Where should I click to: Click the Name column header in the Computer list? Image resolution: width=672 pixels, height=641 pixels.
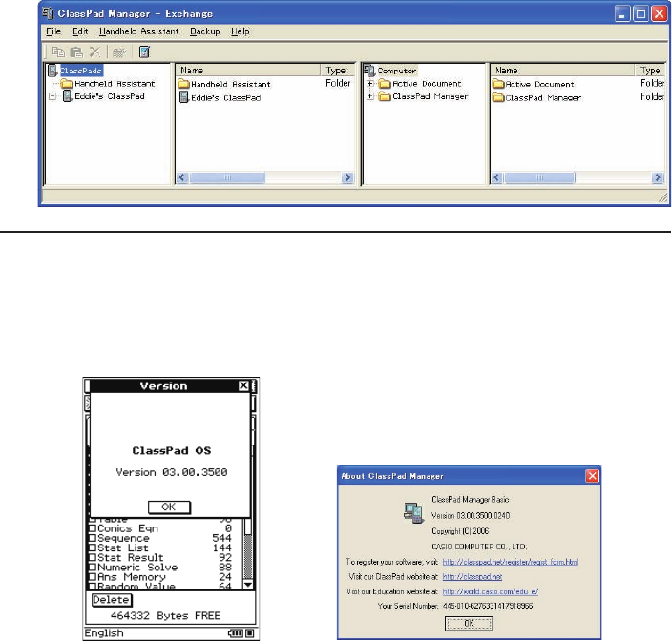(562, 71)
